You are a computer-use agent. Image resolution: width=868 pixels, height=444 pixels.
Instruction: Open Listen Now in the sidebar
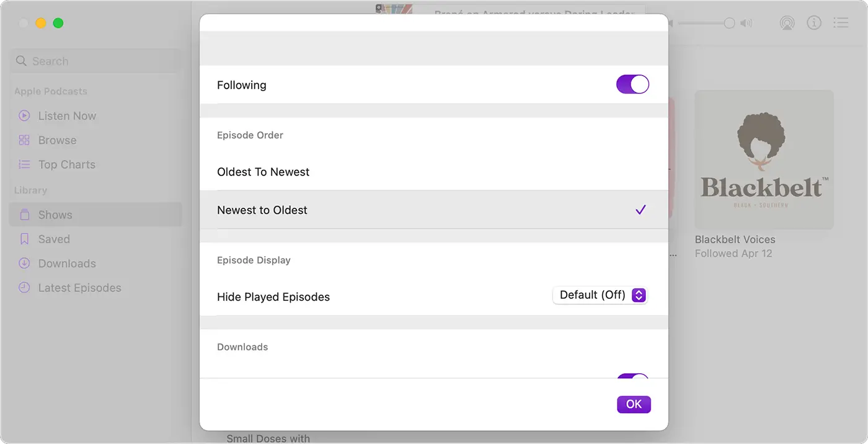click(67, 116)
